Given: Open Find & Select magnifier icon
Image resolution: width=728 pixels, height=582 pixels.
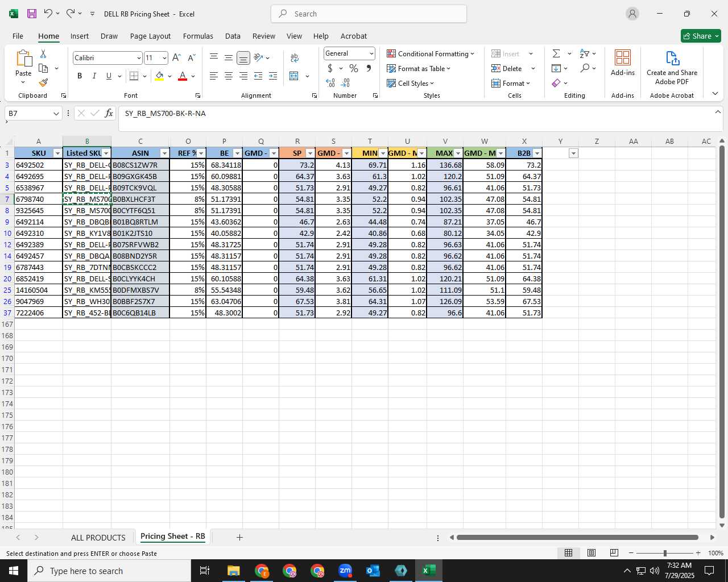Looking at the screenshot, I should point(585,68).
